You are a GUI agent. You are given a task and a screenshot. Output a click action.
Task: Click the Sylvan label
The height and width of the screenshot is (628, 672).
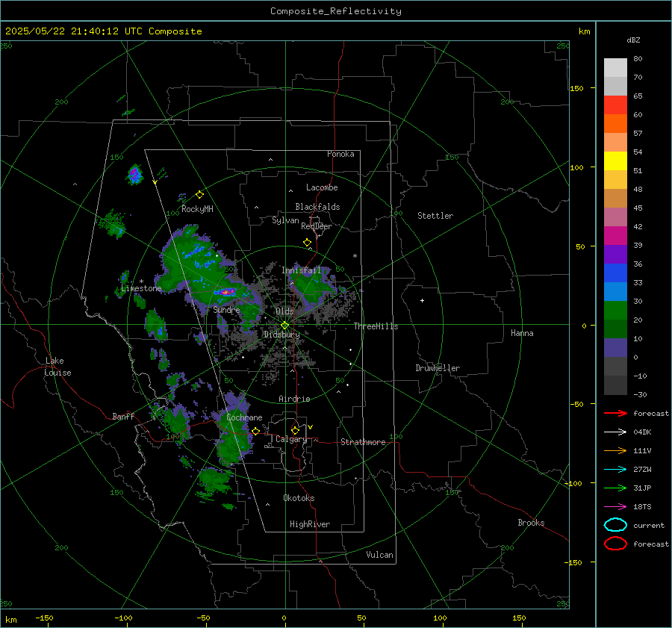(x=285, y=220)
